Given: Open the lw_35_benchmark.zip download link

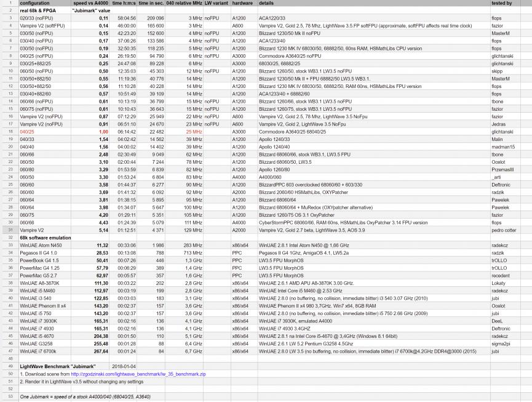Looking at the screenshot, I should click(x=138, y=374).
